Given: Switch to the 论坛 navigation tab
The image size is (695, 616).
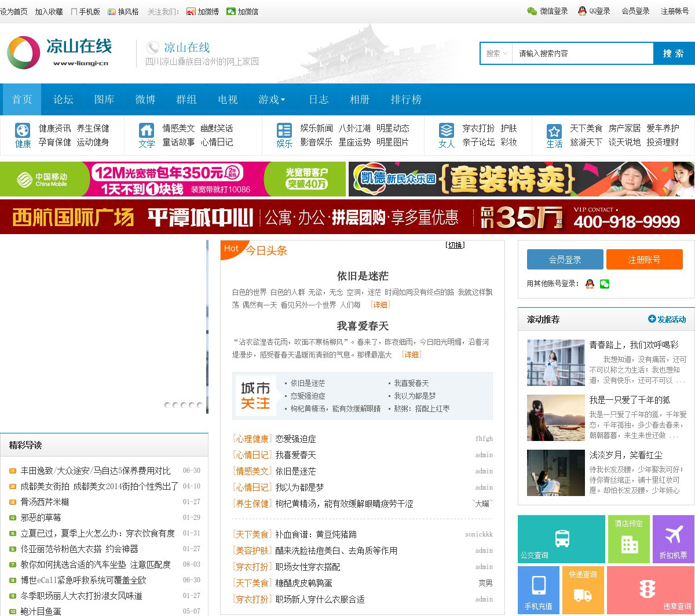Looking at the screenshot, I should click(63, 100).
